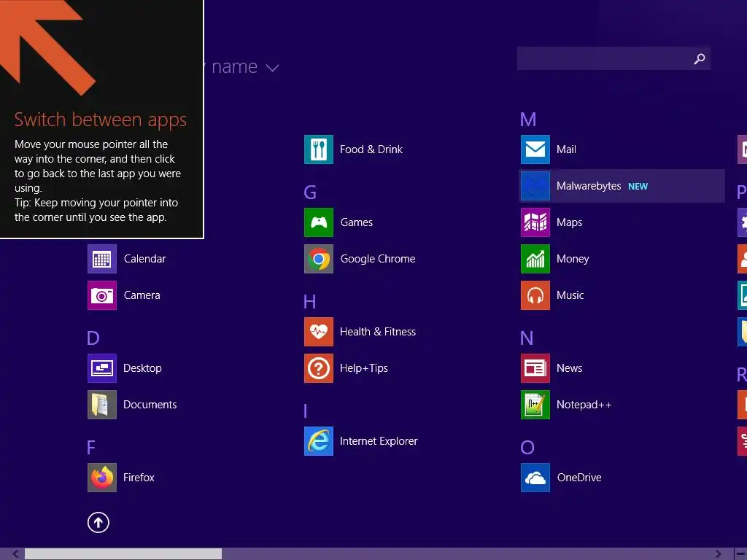This screenshot has width=747, height=560.
Task: Launch Internet Explorer icon
Action: click(319, 441)
